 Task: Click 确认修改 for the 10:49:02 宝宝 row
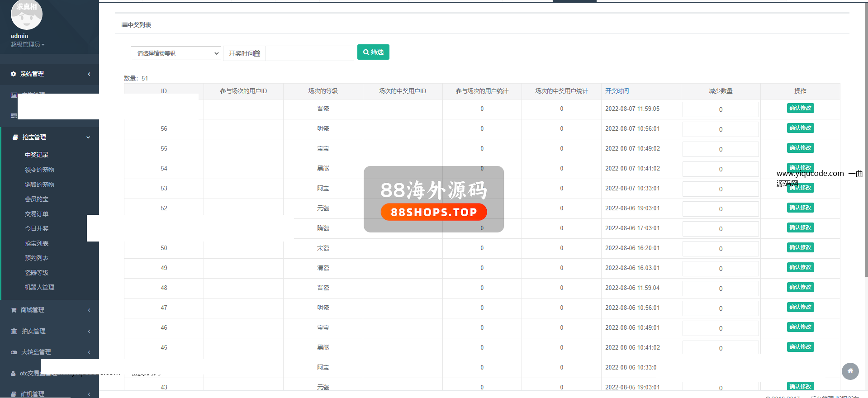coord(800,148)
